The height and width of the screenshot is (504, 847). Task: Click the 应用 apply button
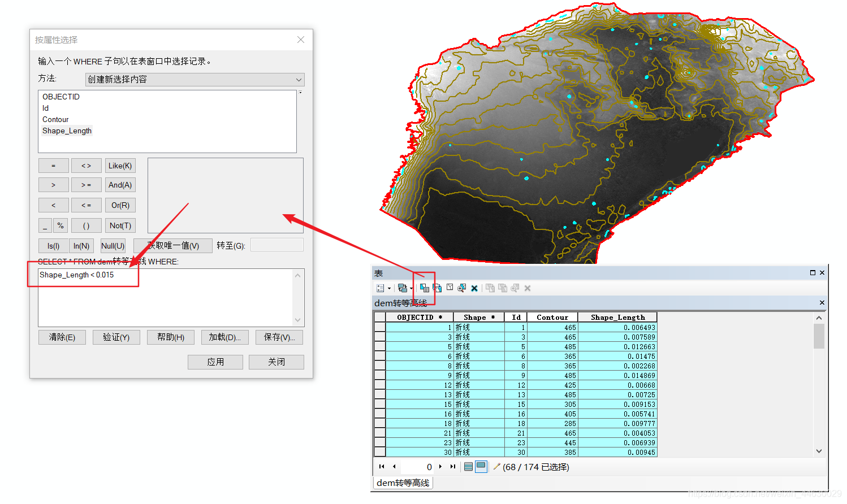[x=215, y=362]
